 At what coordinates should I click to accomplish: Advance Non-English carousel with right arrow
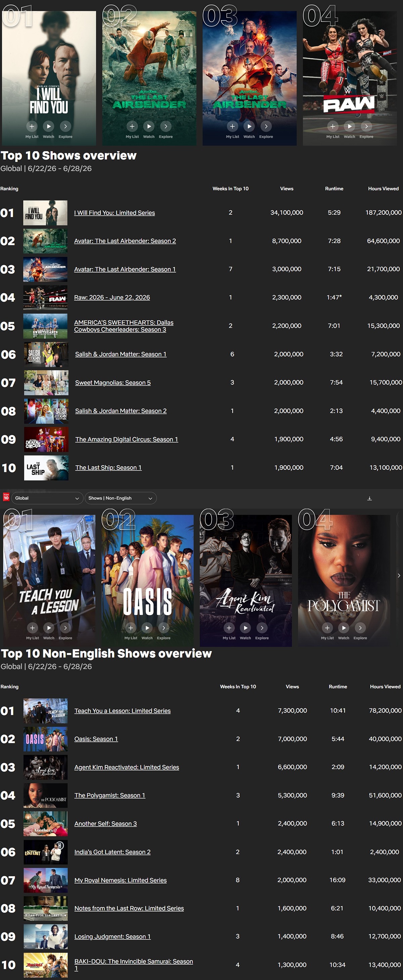399,576
